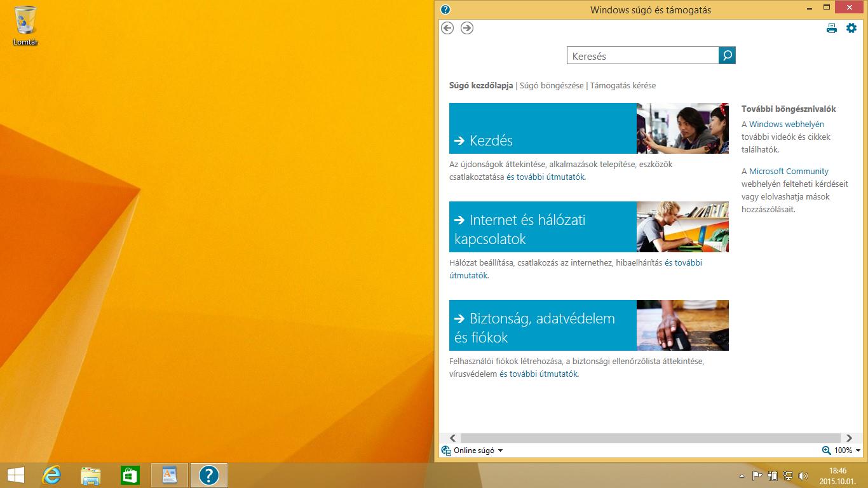Go back with the left arrow button

pyautogui.click(x=447, y=28)
